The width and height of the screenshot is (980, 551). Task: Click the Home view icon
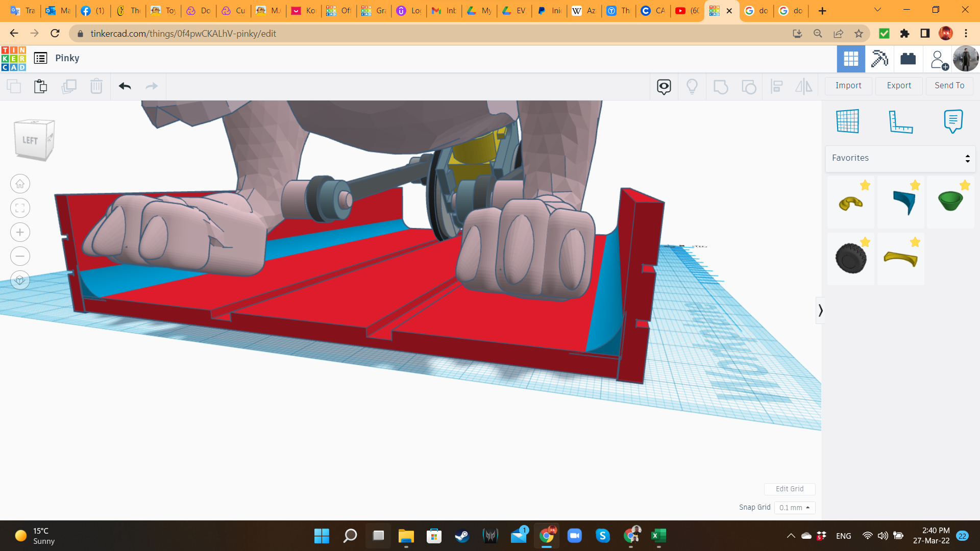(20, 184)
